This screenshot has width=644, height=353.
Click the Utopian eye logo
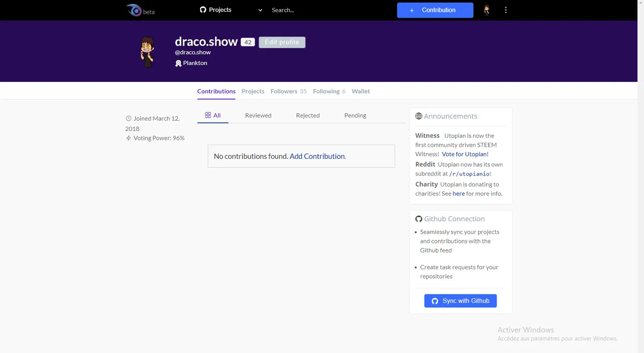click(134, 10)
